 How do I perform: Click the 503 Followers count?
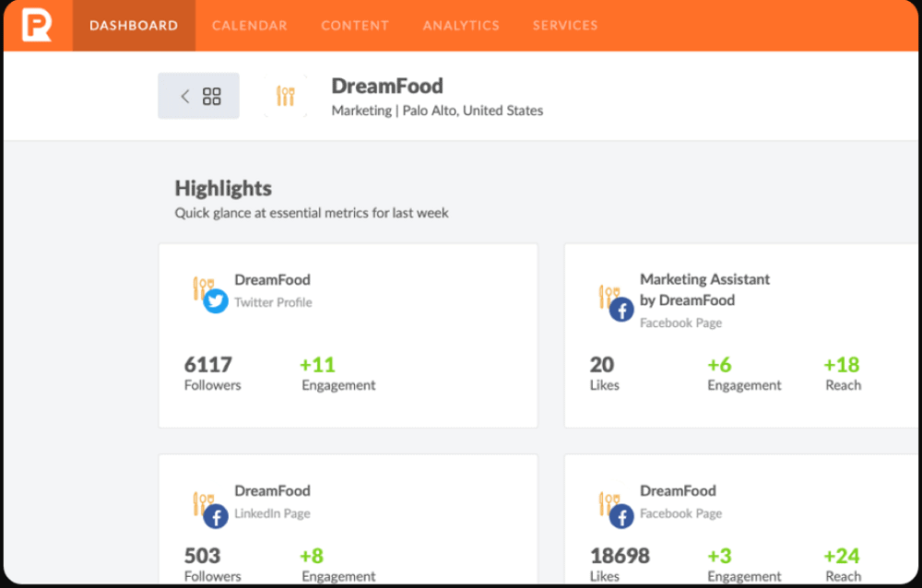pos(202,556)
